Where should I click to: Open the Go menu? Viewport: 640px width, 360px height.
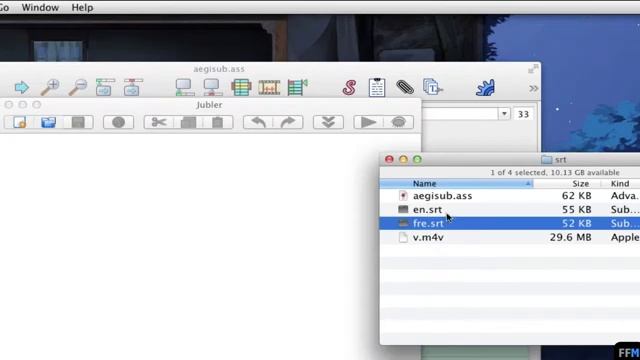coord(4,7)
